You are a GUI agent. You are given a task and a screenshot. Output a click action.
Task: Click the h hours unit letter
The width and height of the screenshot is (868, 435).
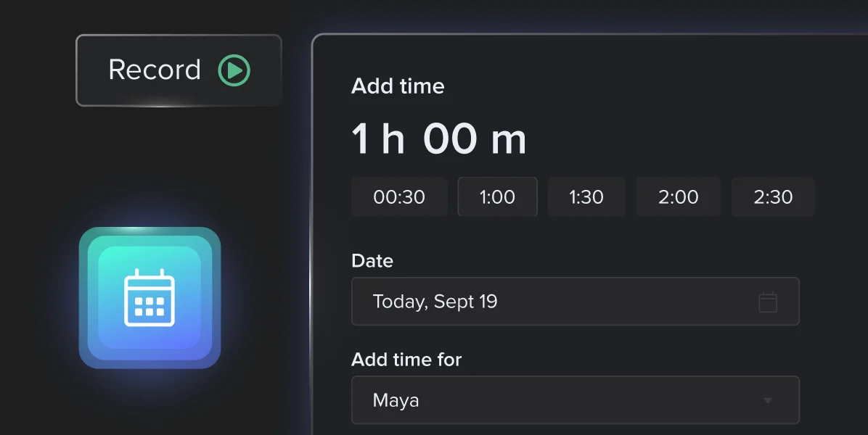(393, 139)
